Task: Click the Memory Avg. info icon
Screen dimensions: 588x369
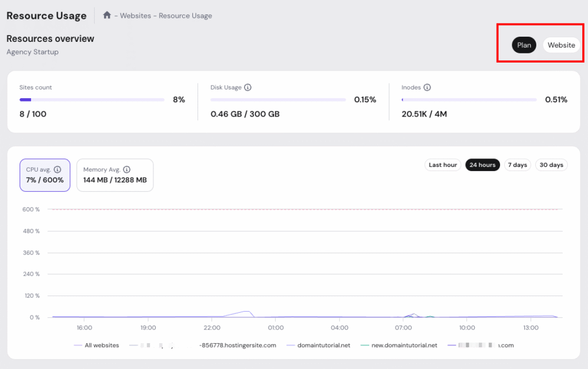Action: (x=126, y=170)
